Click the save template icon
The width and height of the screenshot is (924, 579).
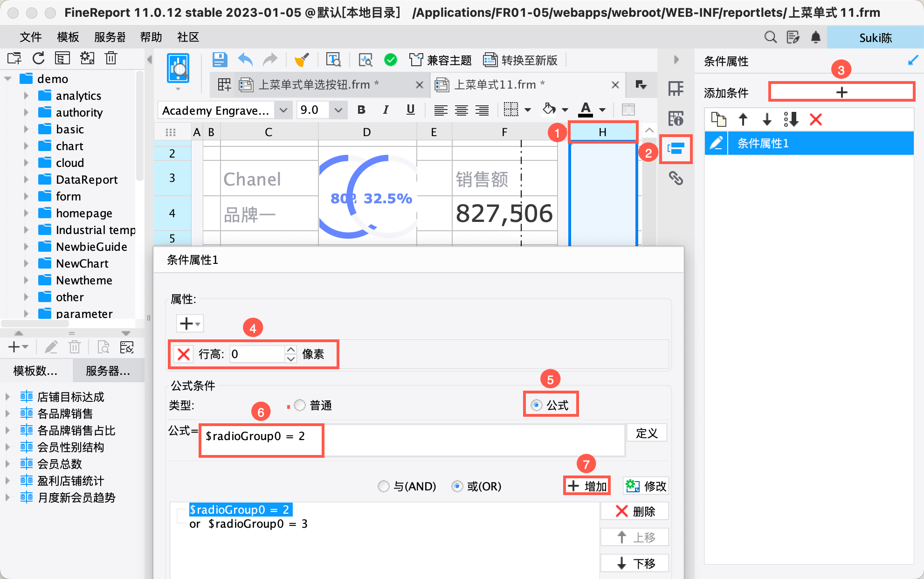(220, 60)
